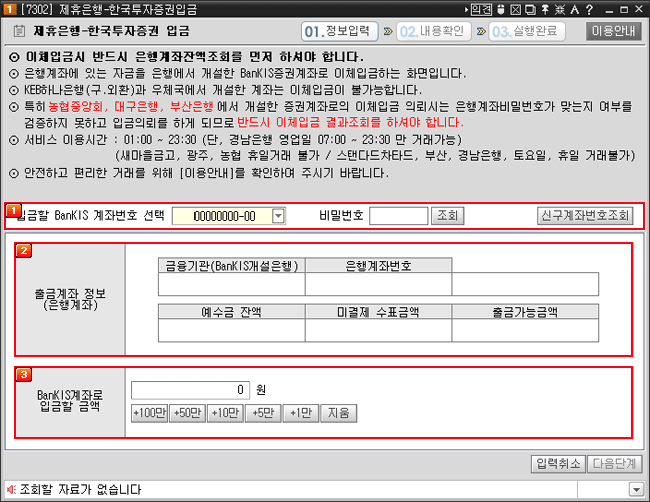Expand the status bar message dropdown
This screenshot has width=650, height=502.
[636, 490]
